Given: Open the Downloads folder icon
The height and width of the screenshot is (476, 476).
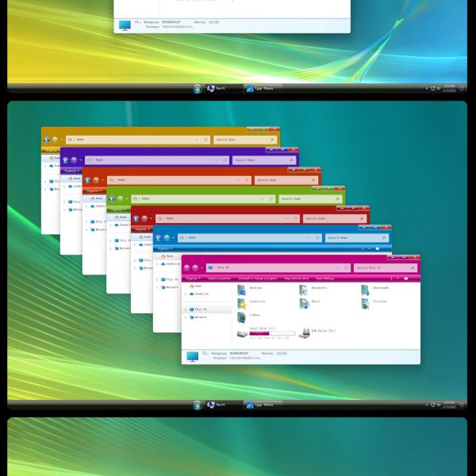Looking at the screenshot, I should click(365, 290).
